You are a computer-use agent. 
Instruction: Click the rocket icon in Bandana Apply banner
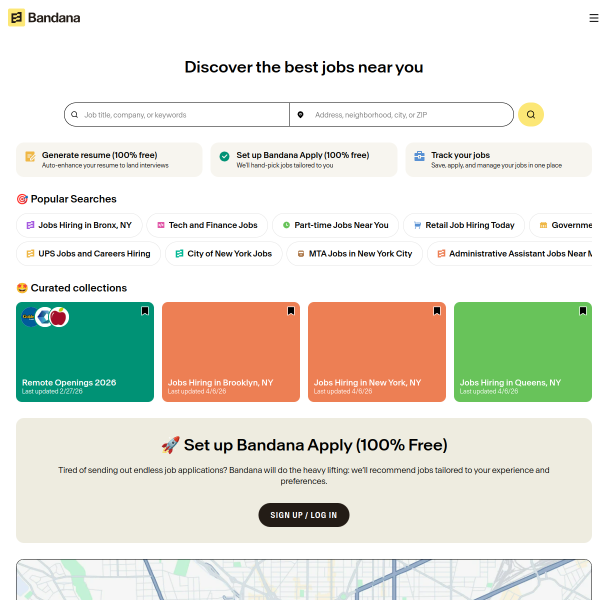(170, 445)
